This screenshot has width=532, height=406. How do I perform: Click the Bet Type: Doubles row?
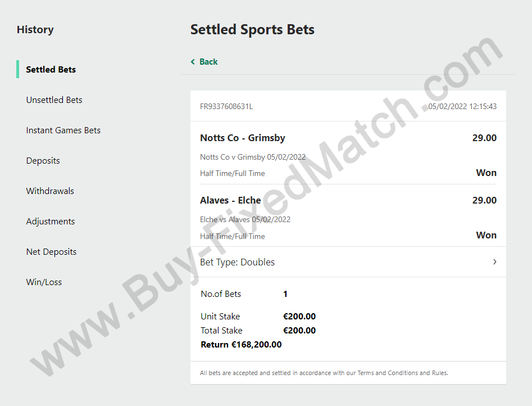coord(348,261)
